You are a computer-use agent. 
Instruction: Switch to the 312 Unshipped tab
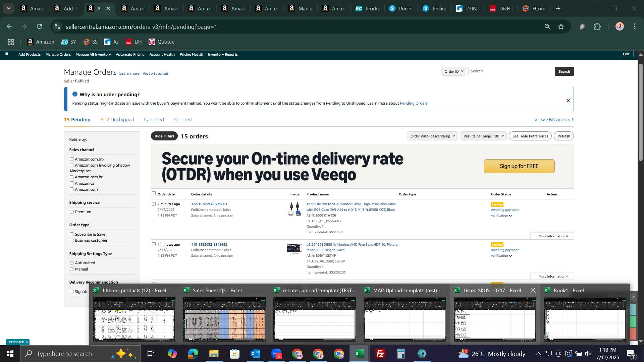click(117, 120)
